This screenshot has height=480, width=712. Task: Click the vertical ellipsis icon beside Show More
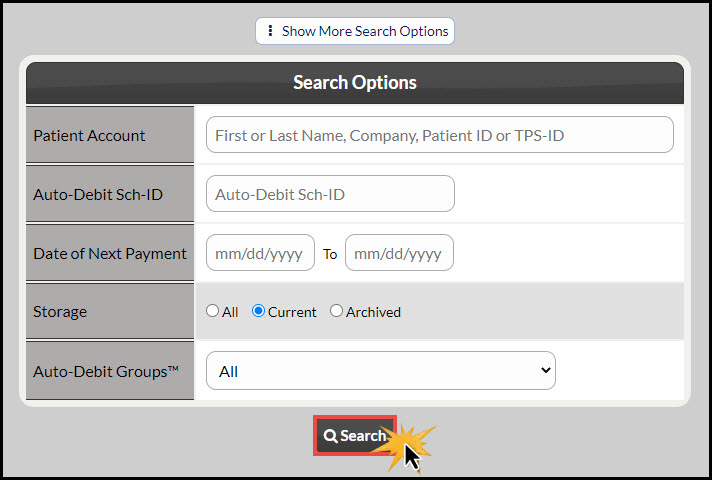tap(270, 30)
